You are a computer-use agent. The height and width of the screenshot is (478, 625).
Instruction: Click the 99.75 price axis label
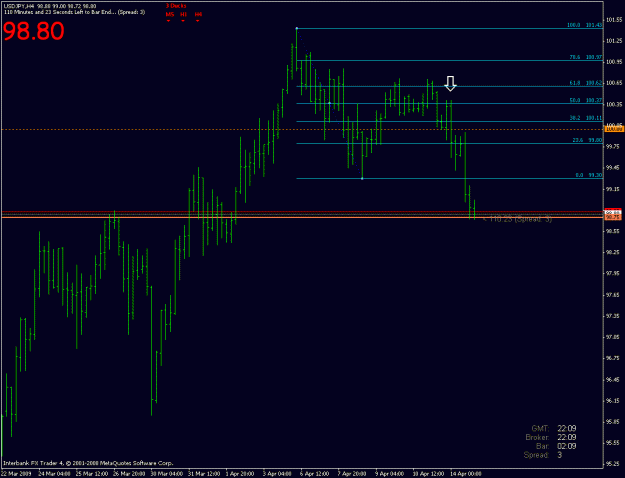click(614, 146)
